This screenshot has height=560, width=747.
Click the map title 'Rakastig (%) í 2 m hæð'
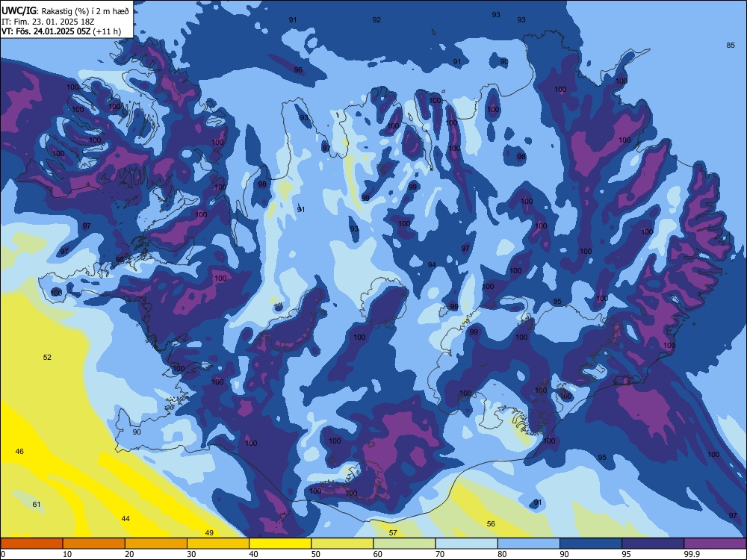tap(85, 12)
